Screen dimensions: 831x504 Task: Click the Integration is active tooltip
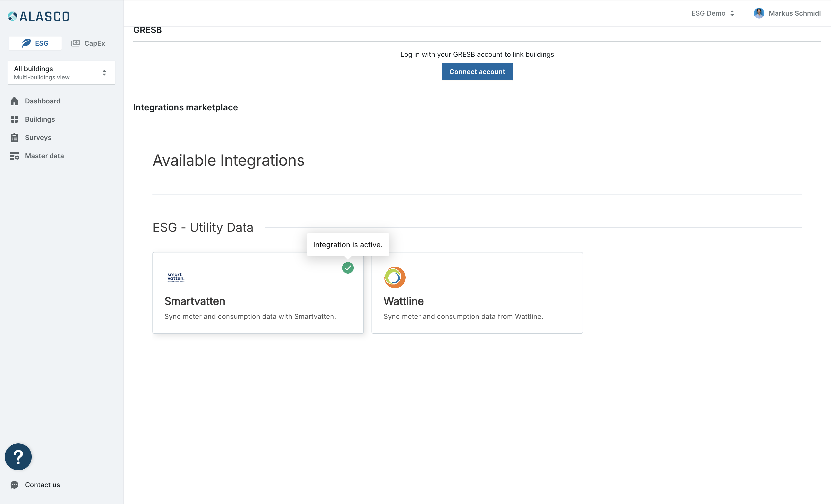coord(348,245)
